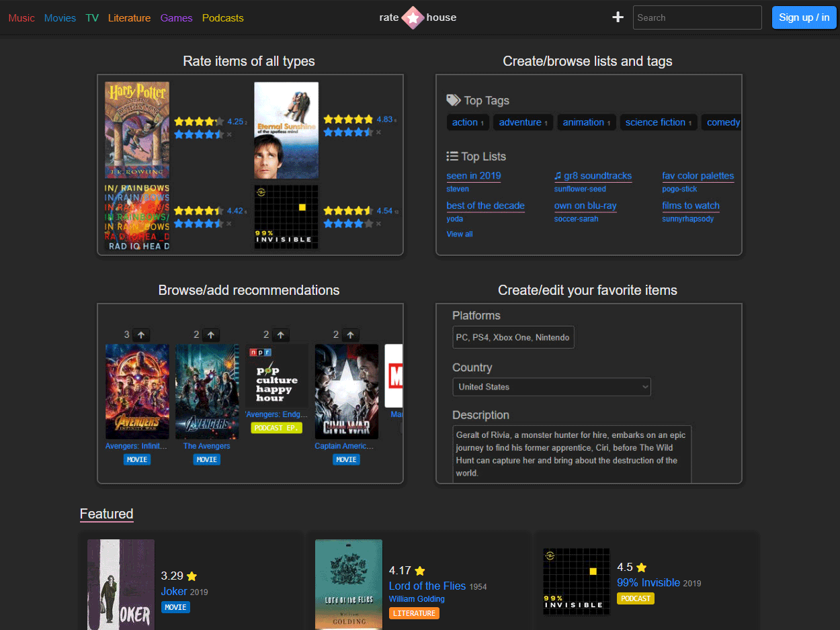This screenshot has height=630, width=840.
Task: Open the TV section
Action: pyautogui.click(x=92, y=18)
